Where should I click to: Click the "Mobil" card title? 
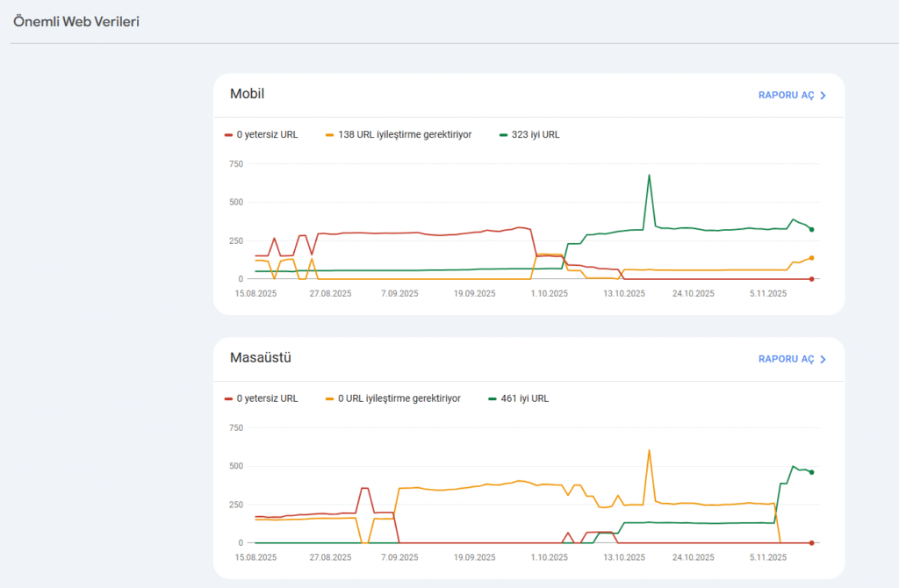pos(247,94)
